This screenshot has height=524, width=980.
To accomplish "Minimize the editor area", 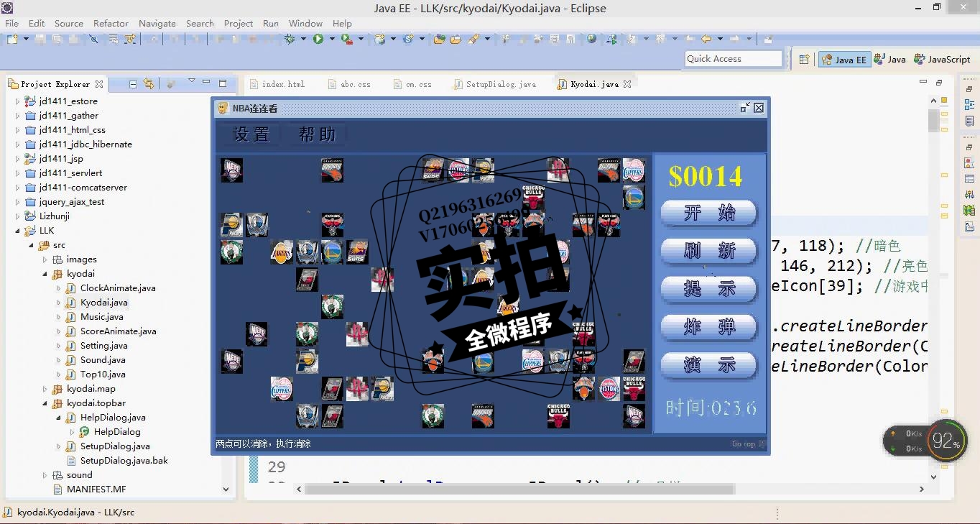I will [922, 83].
